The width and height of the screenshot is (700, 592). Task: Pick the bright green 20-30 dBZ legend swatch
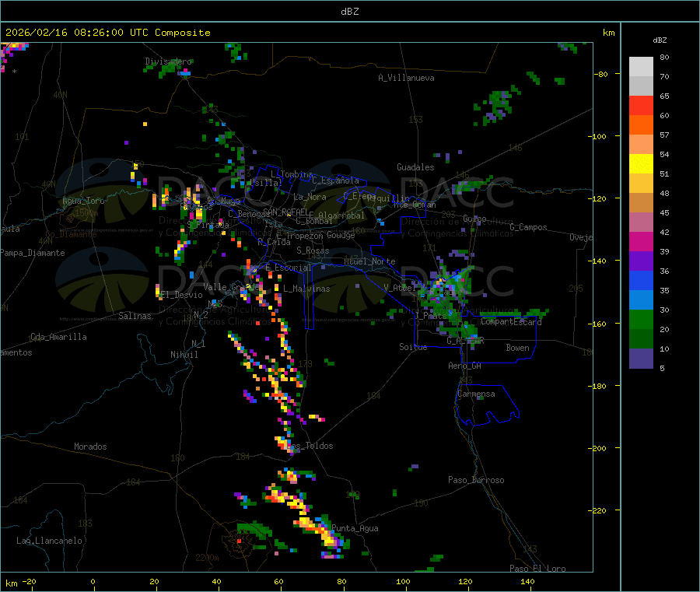(641, 319)
